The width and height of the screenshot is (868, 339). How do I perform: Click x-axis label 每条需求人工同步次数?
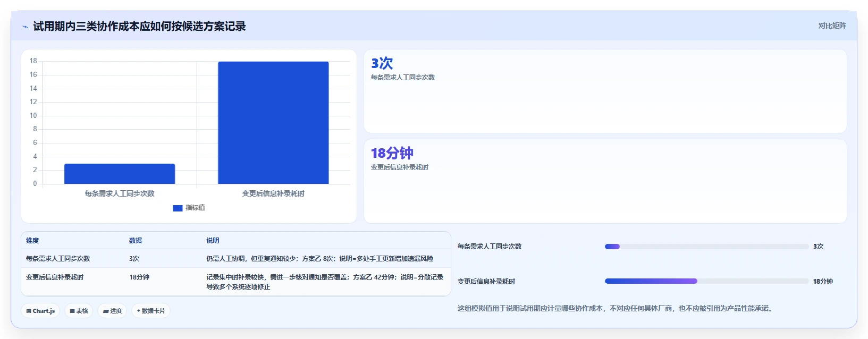(x=120, y=193)
